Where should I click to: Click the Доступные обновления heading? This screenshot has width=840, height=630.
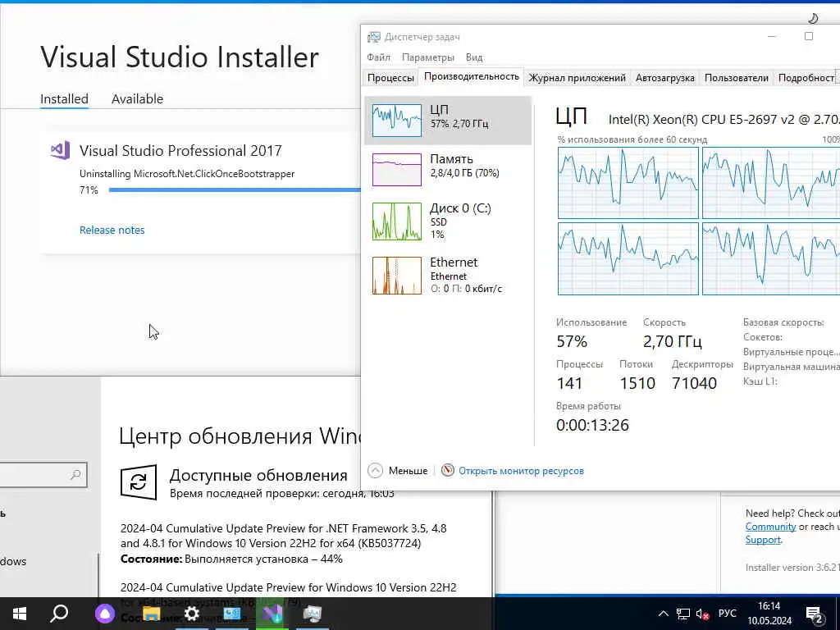[258, 475]
